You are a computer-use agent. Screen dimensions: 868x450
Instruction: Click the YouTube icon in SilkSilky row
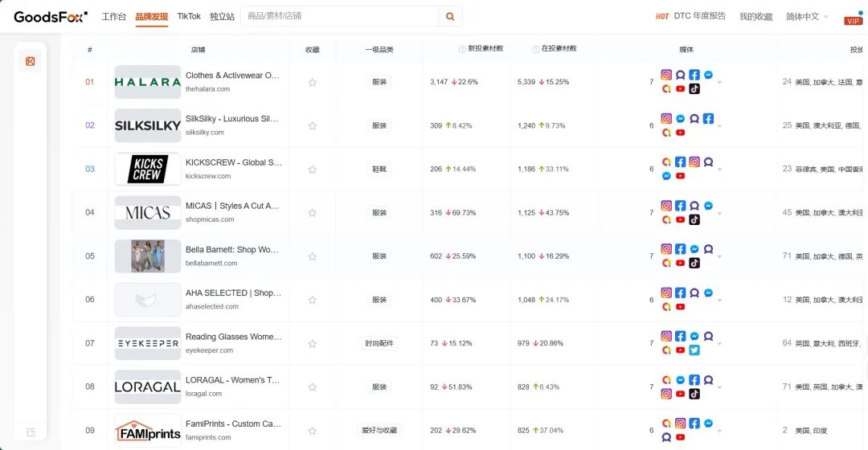click(681, 133)
